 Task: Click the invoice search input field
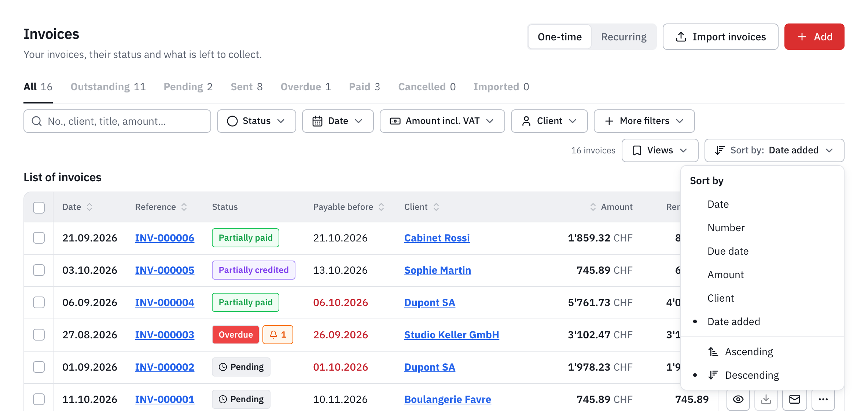pyautogui.click(x=117, y=121)
